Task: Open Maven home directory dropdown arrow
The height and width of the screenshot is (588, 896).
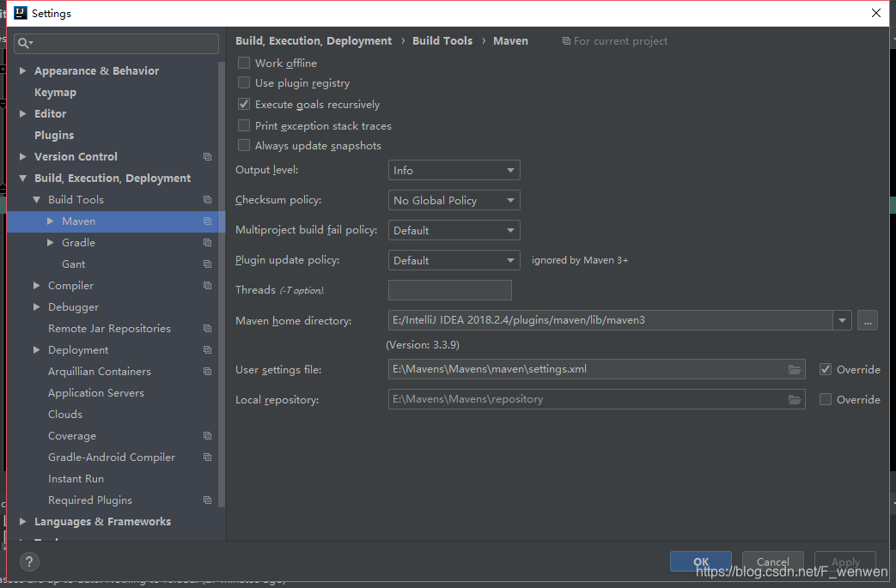Action: pos(842,320)
